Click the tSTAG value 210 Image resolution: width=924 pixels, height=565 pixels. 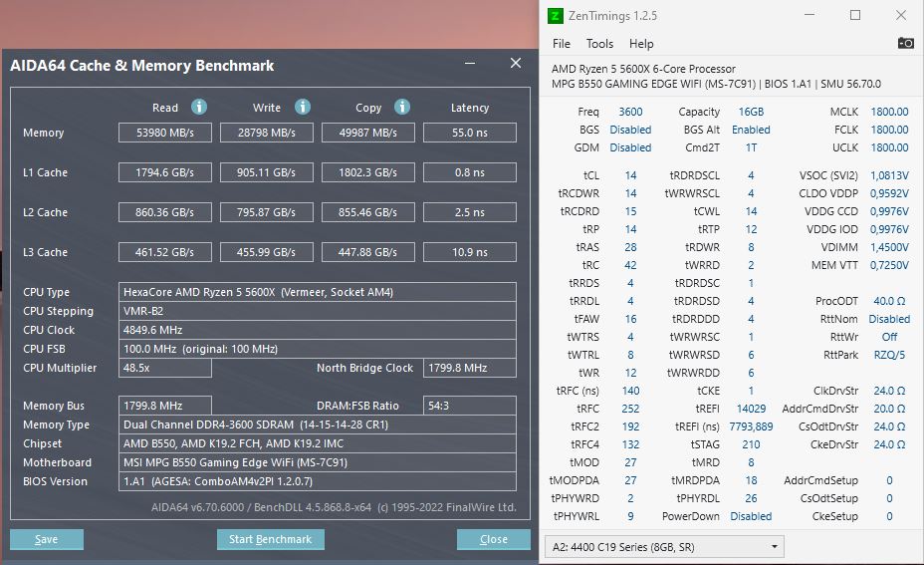coord(751,444)
